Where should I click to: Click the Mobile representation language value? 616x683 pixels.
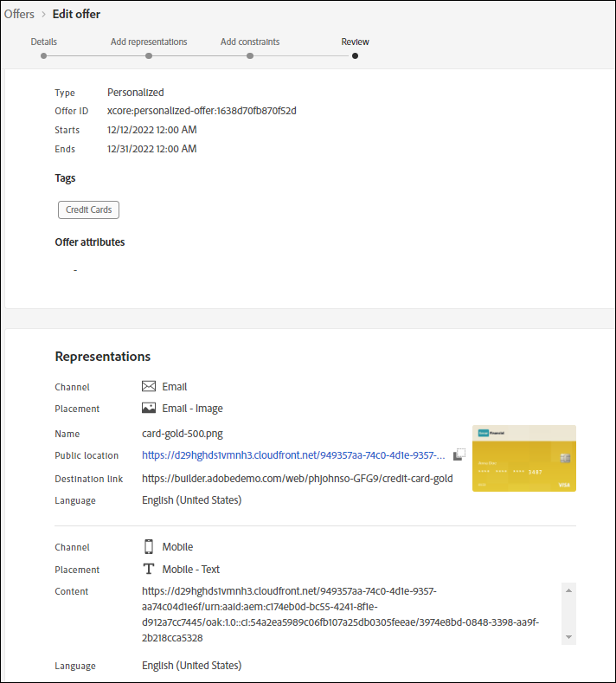tap(191, 666)
